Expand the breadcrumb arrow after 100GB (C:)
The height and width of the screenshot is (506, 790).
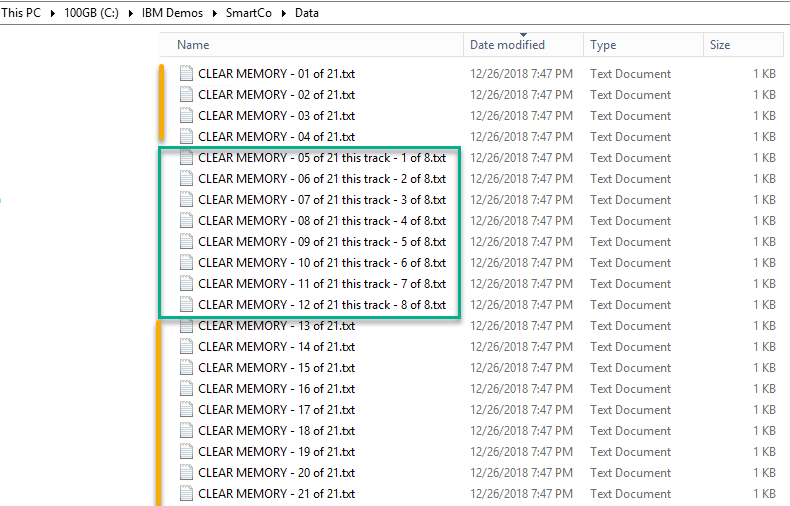(130, 13)
